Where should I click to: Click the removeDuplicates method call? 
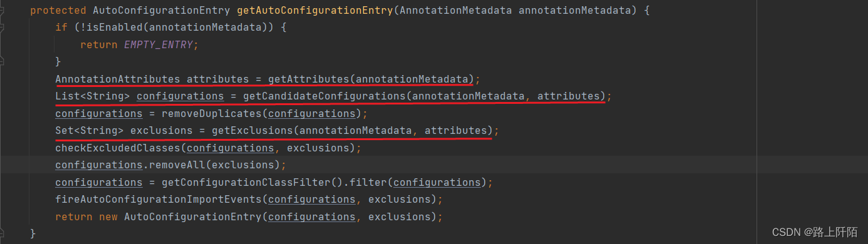pyautogui.click(x=212, y=114)
